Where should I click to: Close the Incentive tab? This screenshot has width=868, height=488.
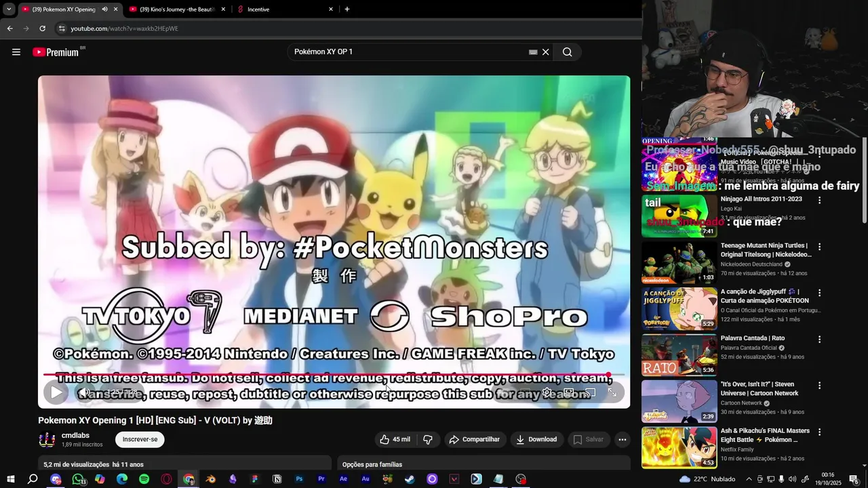pos(331,9)
